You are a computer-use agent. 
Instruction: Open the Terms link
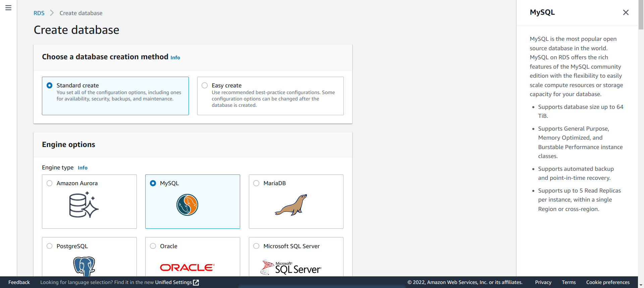569,282
